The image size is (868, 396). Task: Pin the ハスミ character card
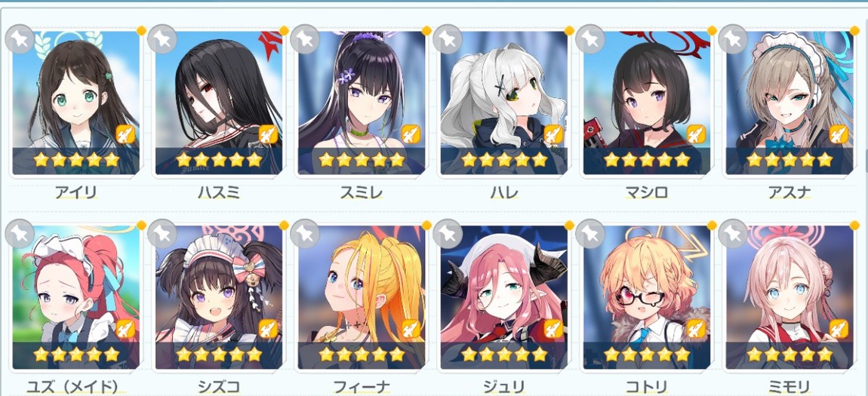coord(162,39)
